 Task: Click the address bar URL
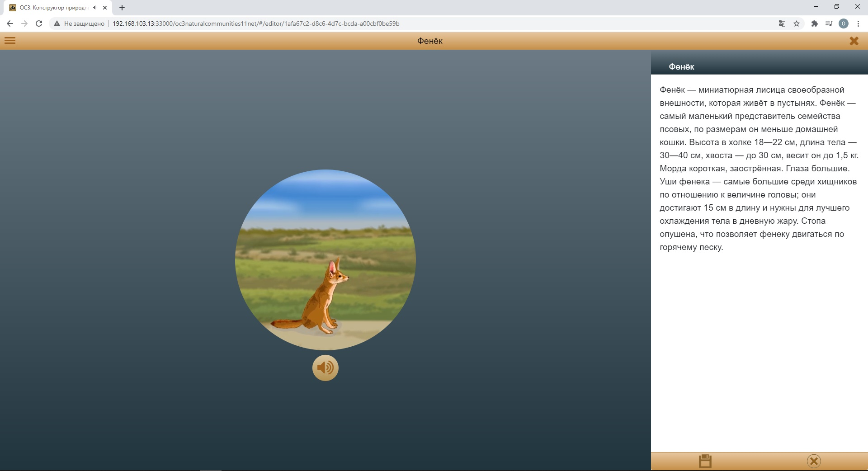click(256, 24)
